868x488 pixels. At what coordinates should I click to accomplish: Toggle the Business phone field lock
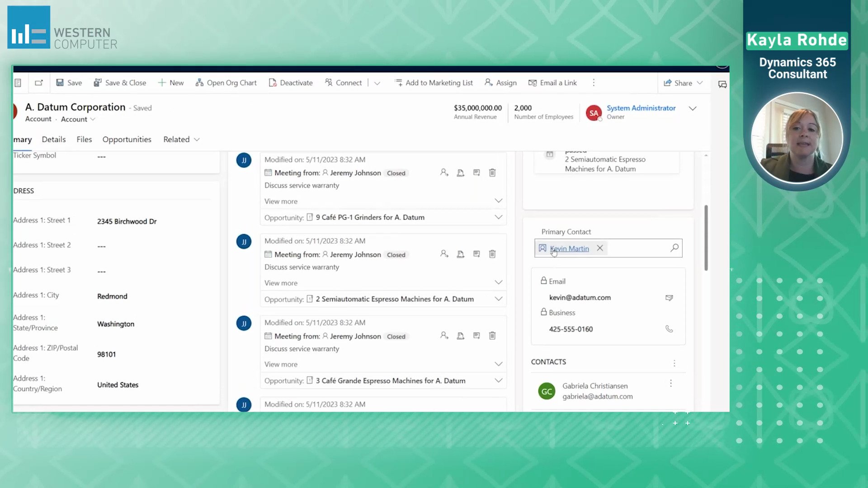543,312
